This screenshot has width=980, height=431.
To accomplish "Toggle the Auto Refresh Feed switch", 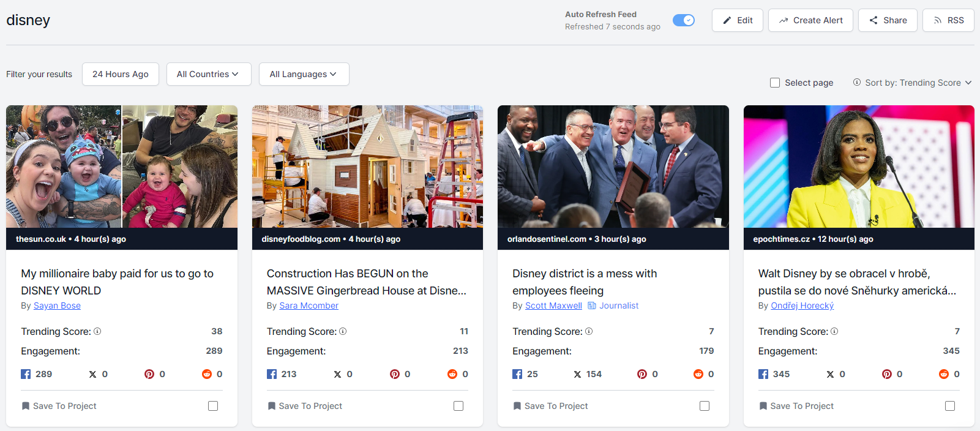I will 683,20.
